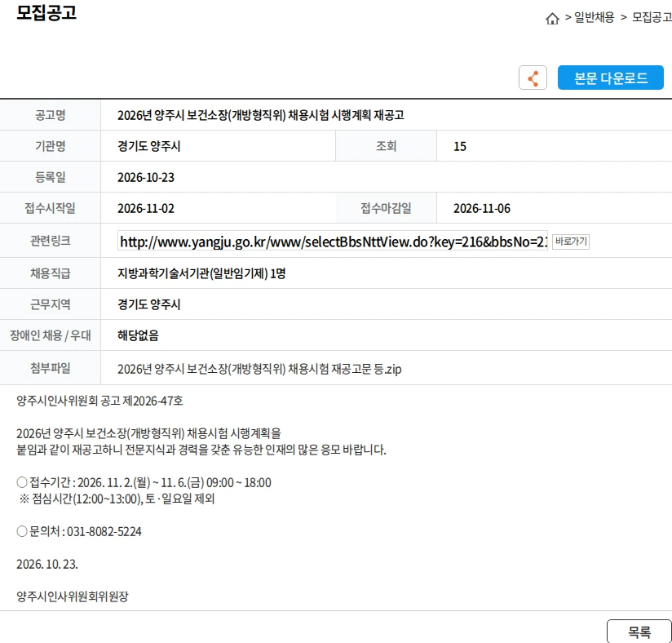Click the 조회 label cell
The height and width of the screenshot is (643, 672).
pos(386,146)
